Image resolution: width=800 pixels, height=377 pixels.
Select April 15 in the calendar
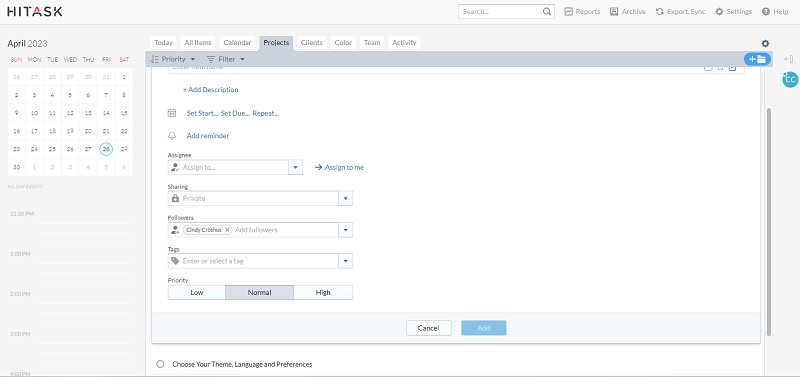[x=124, y=113]
